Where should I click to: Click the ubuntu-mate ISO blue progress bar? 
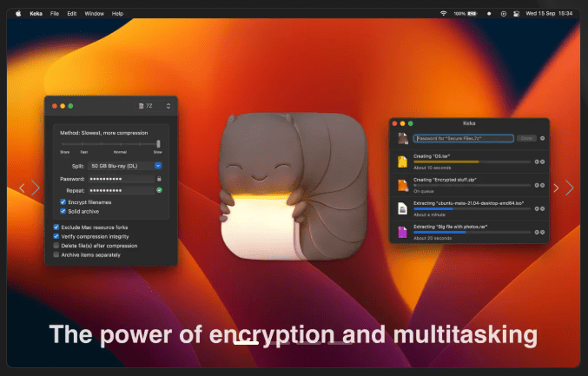(x=472, y=208)
